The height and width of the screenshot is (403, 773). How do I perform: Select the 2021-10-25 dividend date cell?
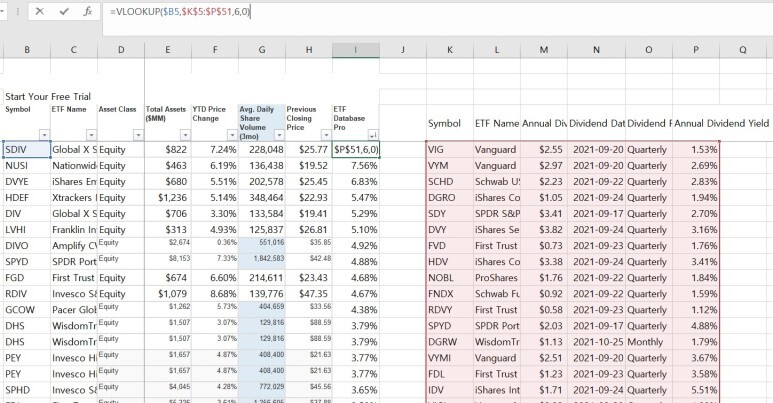(597, 342)
